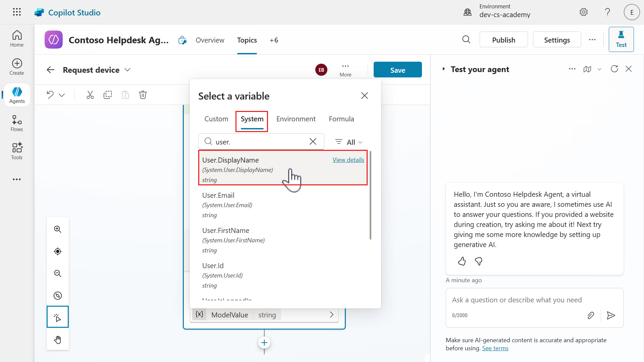Image resolution: width=644 pixels, height=362 pixels.
Task: Open the Request device topic dropdown
Action: click(127, 70)
